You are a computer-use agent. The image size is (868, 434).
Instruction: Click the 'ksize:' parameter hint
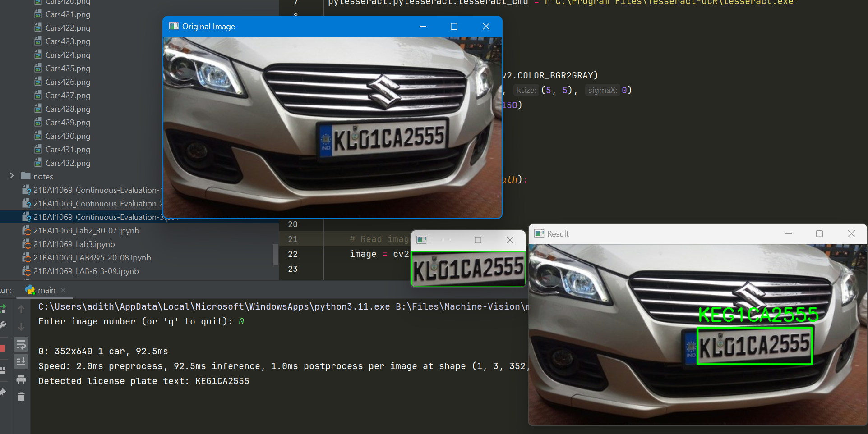click(526, 90)
